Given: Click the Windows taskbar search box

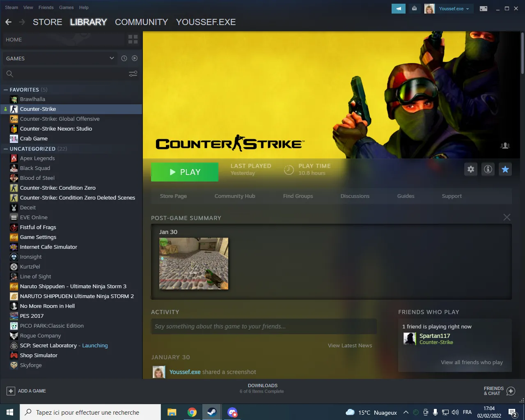Looking at the screenshot, I should pos(90,412).
